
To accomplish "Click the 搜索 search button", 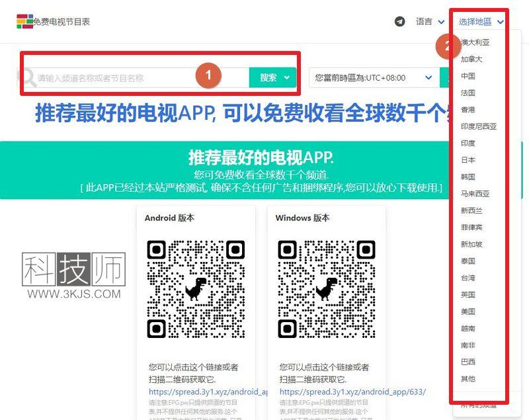I will 272,77.
